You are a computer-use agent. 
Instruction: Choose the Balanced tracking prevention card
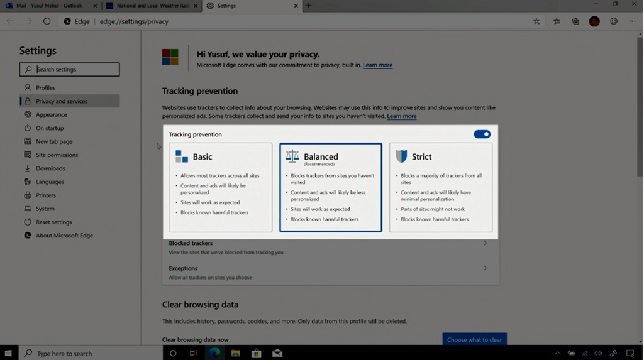click(330, 187)
